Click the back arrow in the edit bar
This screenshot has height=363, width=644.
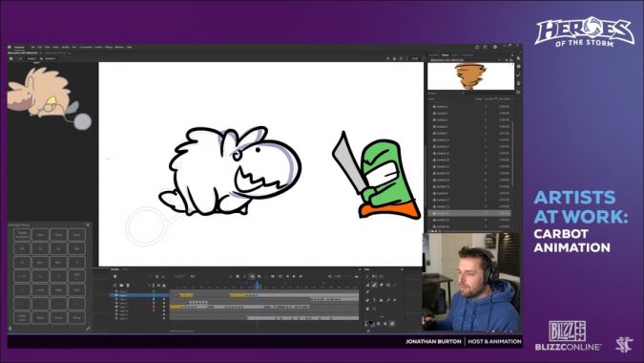(x=21, y=59)
